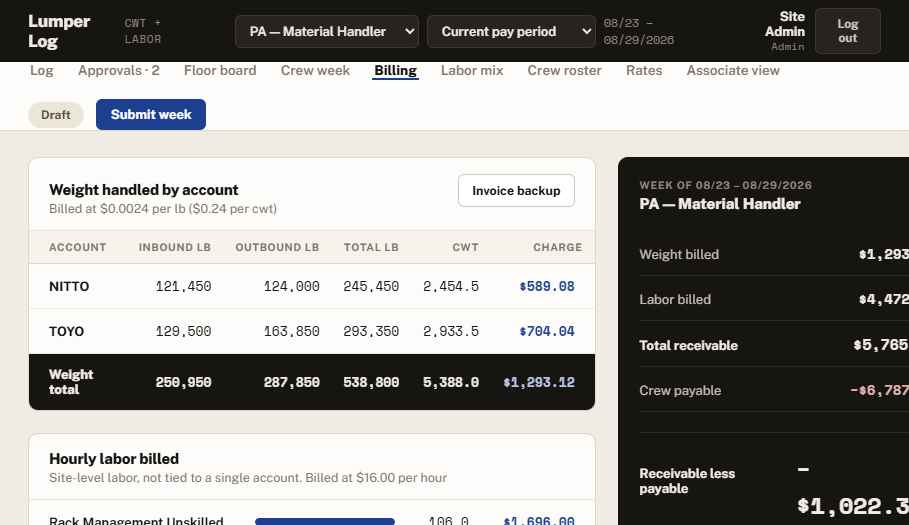Click the Crew payable summary row

[774, 390]
